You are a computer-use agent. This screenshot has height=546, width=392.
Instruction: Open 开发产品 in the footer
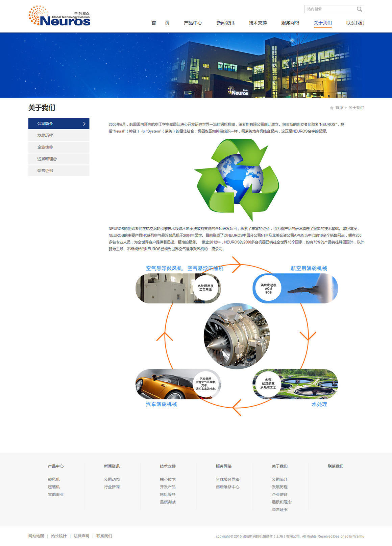[x=168, y=487]
